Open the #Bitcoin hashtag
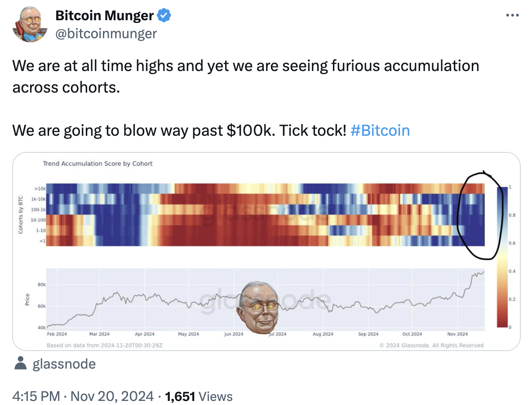 379,130
